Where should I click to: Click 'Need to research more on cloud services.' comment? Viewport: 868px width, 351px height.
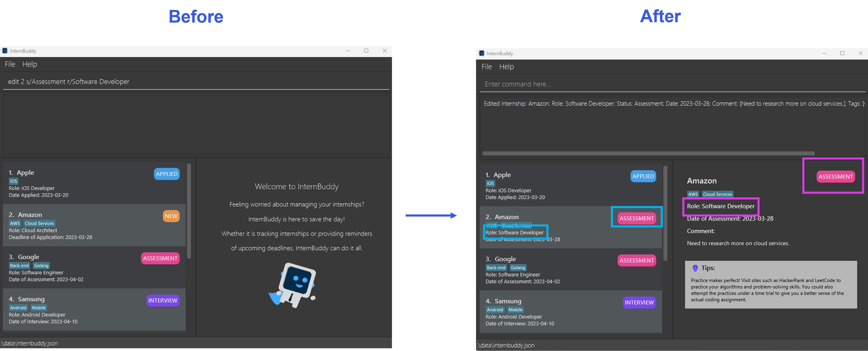point(738,243)
